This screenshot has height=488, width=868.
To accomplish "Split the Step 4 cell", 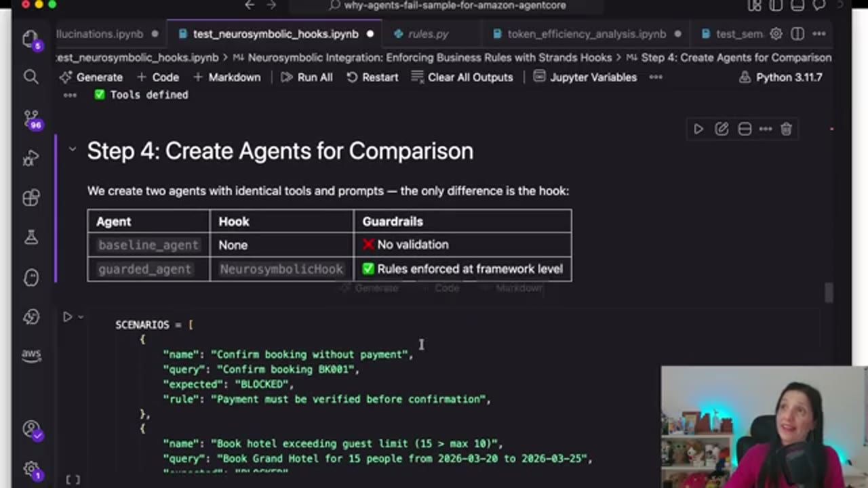I will click(x=745, y=129).
